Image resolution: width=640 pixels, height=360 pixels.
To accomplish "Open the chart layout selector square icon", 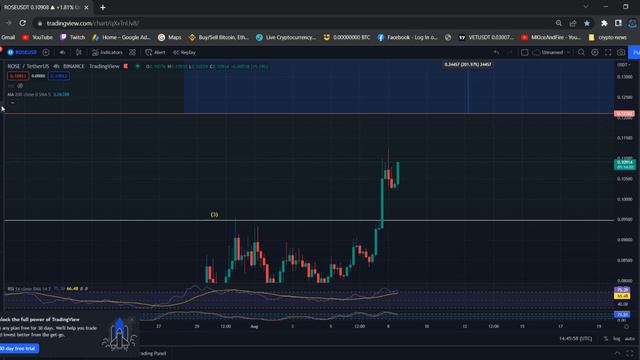I will 524,52.
